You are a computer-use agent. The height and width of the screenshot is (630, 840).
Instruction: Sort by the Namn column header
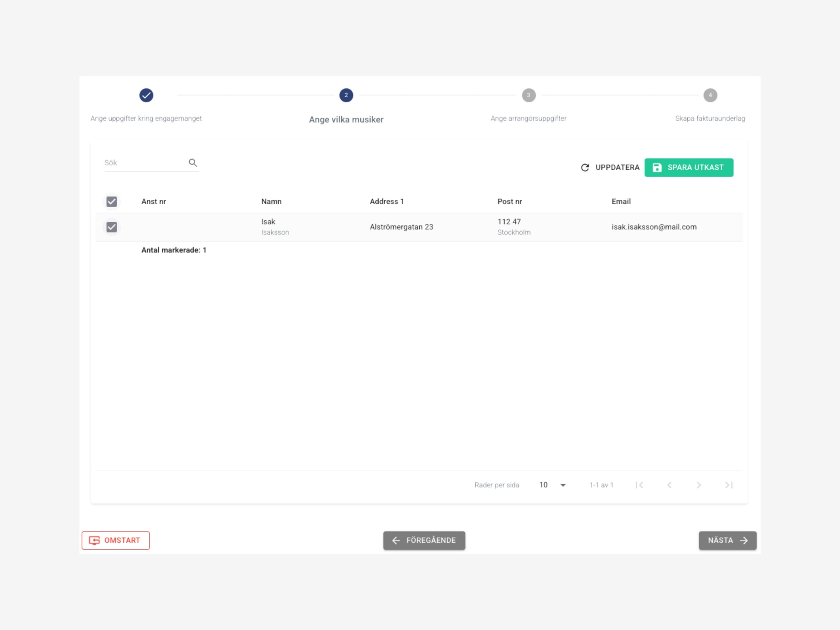(271, 201)
